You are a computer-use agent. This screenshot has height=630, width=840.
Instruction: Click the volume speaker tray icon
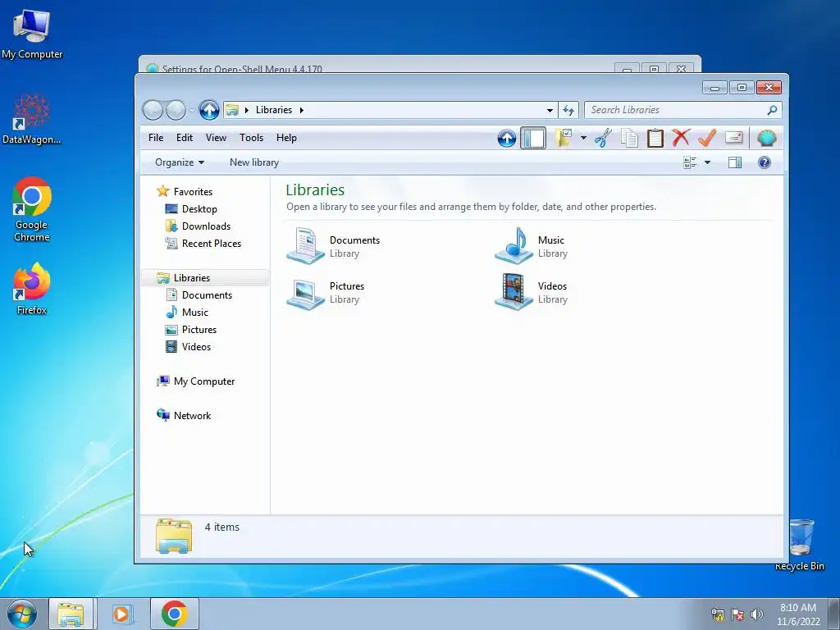point(757,614)
